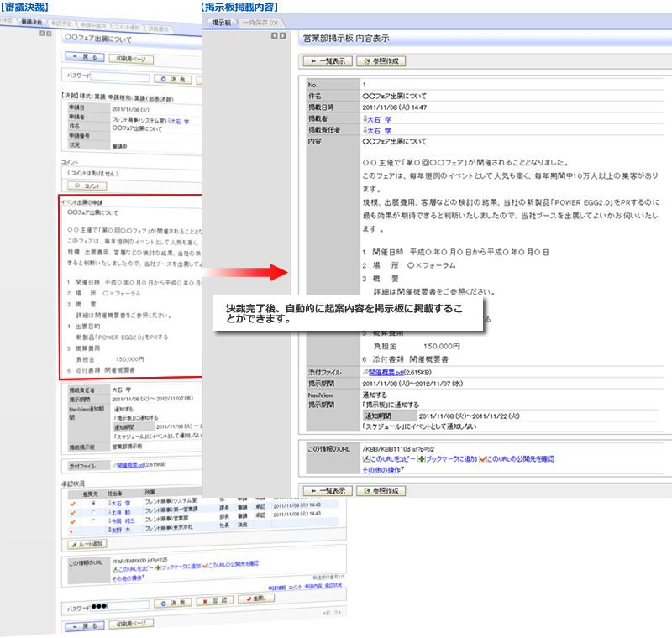672x638 pixels.
Task: Jump to 申請情報 section link
Action: coord(277,588)
